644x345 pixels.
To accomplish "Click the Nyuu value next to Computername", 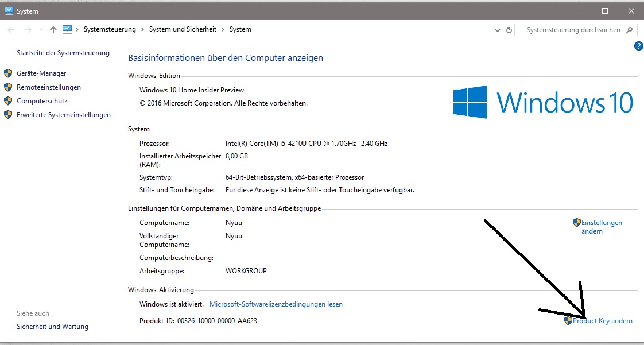I will coord(234,223).
